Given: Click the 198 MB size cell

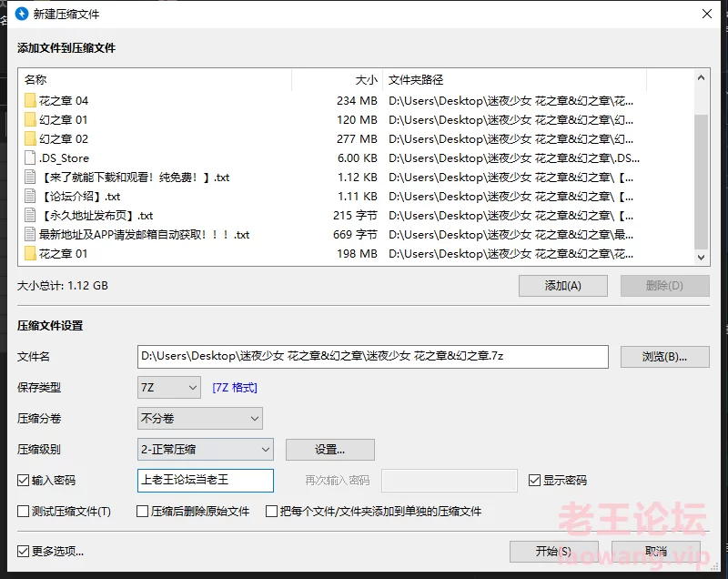Looking at the screenshot, I should tap(357, 253).
